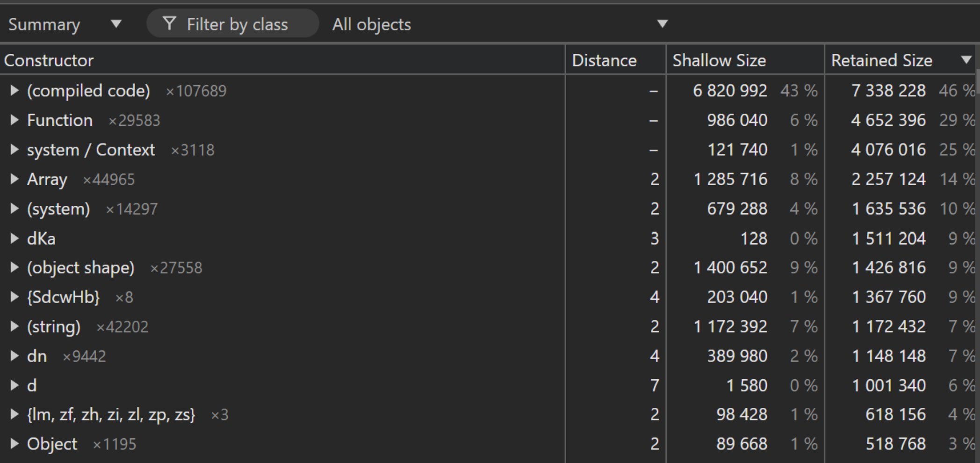Select the Object constructor row

pyautogui.click(x=52, y=444)
